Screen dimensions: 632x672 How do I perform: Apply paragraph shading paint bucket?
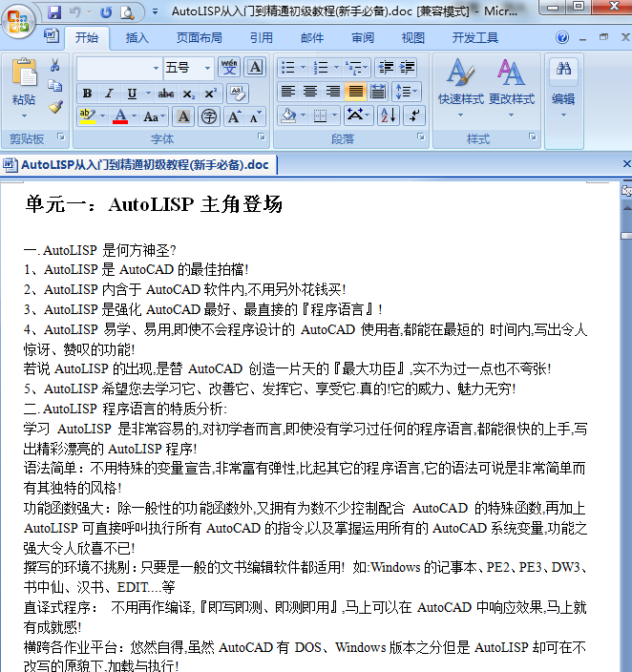click(288, 115)
